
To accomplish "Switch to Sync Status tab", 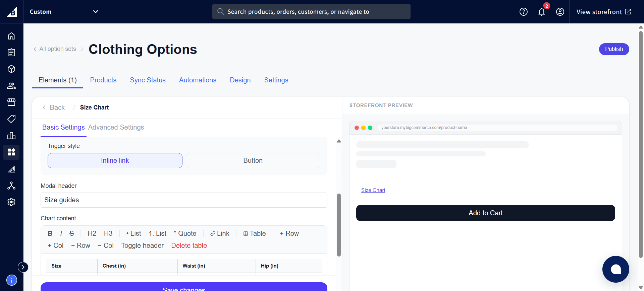I will (x=148, y=80).
